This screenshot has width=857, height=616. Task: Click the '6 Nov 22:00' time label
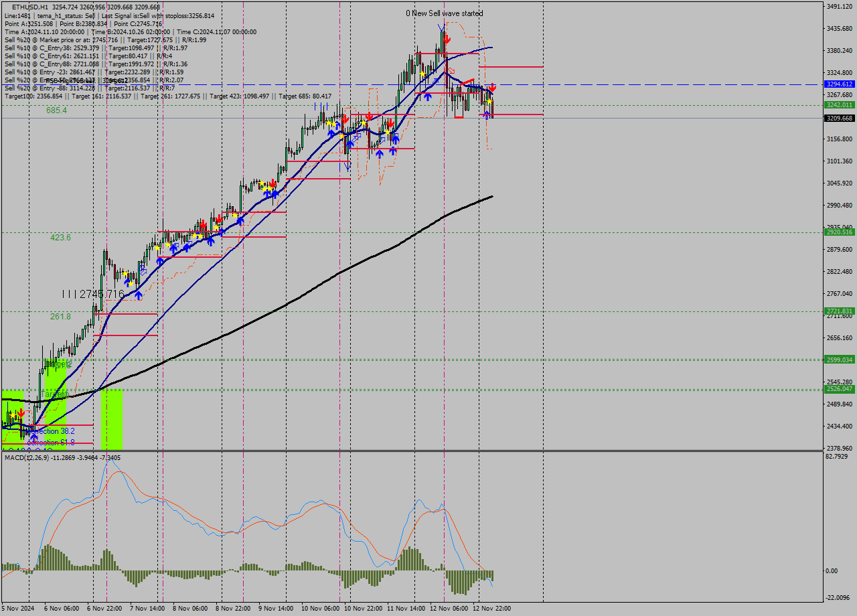pyautogui.click(x=104, y=609)
